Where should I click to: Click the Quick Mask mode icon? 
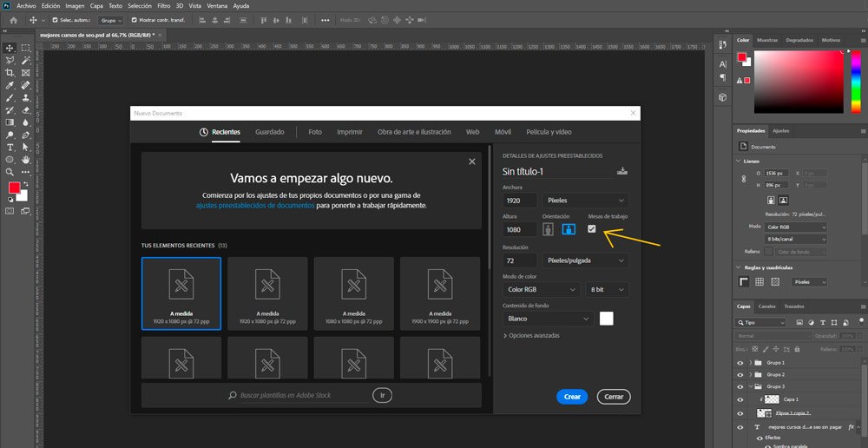[10, 211]
